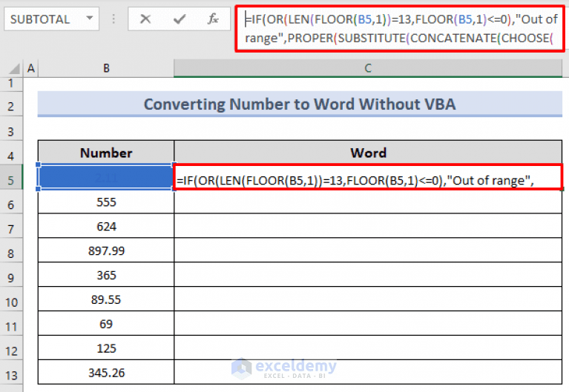Select the cell with value 624
The image size is (569, 392).
[106, 226]
